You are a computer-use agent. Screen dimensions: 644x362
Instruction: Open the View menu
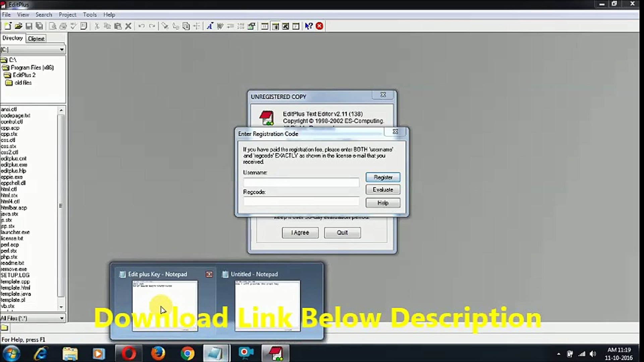tap(23, 15)
